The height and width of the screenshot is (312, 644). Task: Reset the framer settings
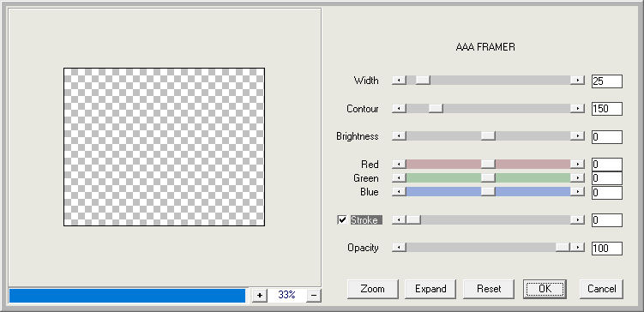pyautogui.click(x=489, y=289)
